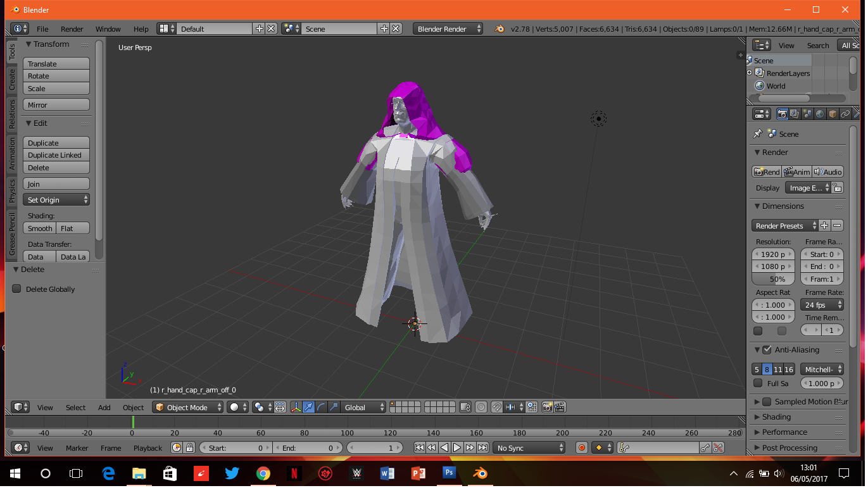Open the No Sync dropdown
This screenshot has height=488, width=868.
pyautogui.click(x=529, y=448)
